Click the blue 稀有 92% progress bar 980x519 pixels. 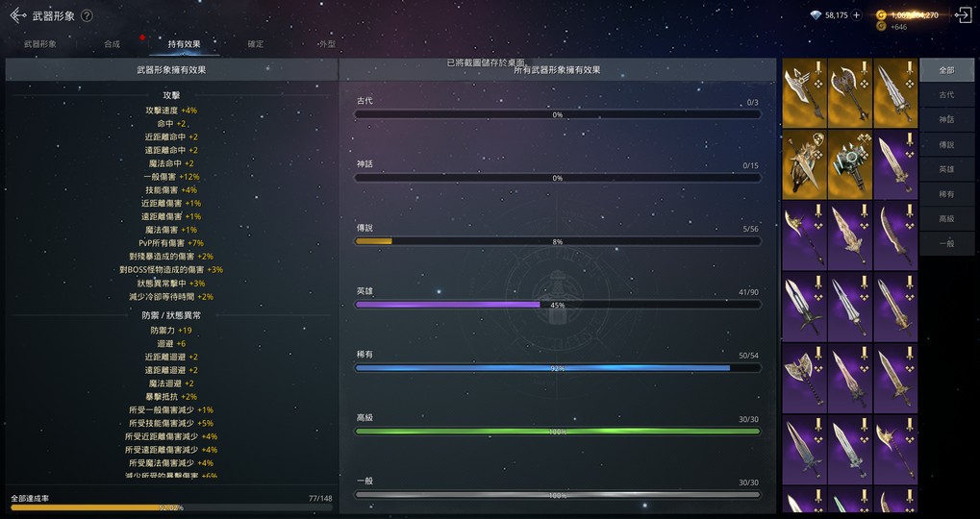click(558, 368)
